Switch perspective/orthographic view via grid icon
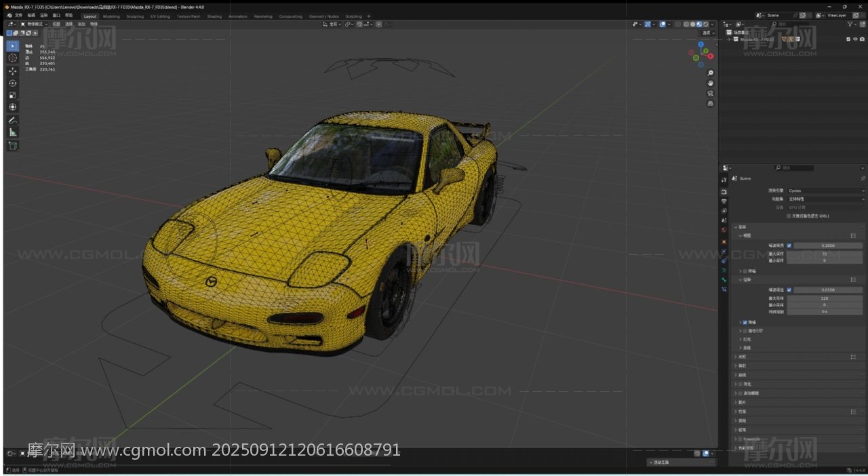Image resolution: width=868 pixels, height=476 pixels. point(710,104)
